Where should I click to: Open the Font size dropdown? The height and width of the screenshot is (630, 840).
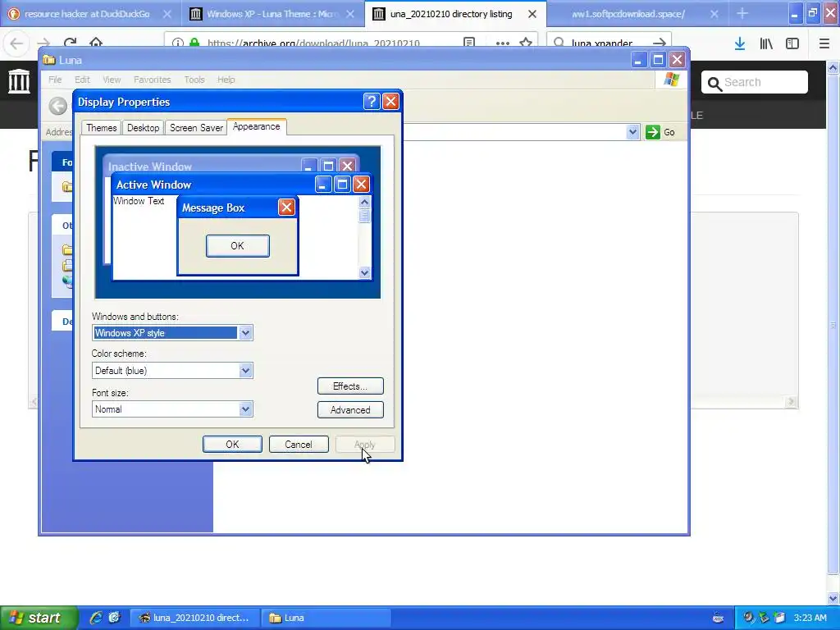pyautogui.click(x=245, y=409)
